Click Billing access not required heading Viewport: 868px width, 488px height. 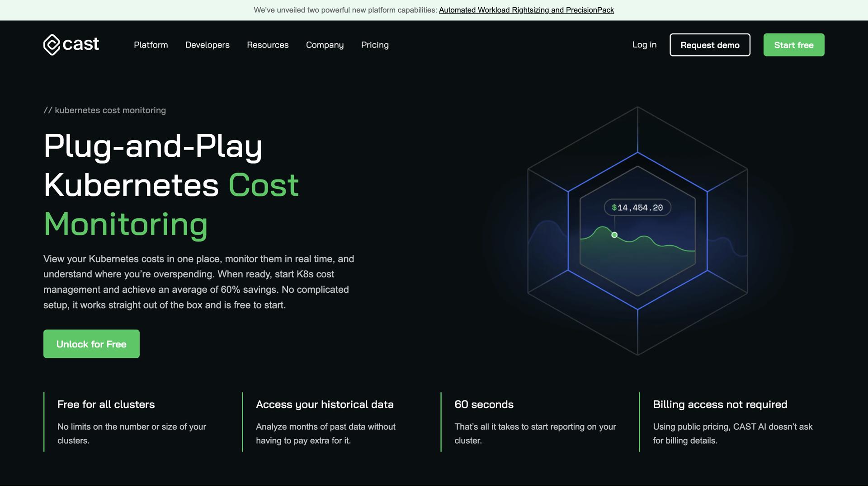720,404
